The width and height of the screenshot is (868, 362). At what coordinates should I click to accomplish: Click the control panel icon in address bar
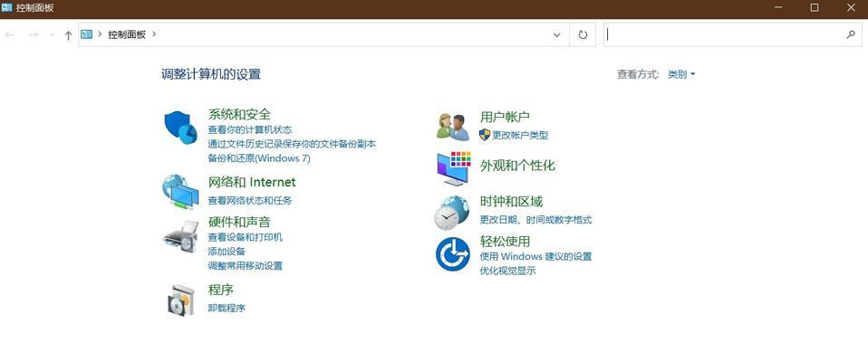point(86,33)
